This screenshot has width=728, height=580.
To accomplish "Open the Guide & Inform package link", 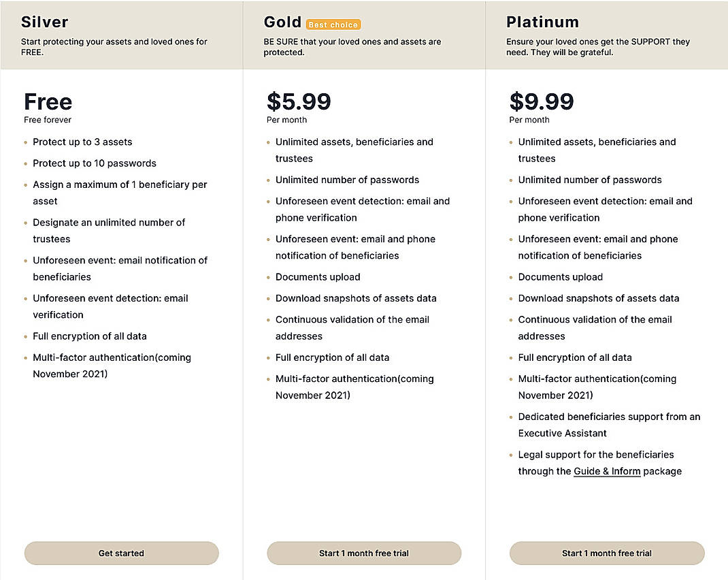I will (606, 470).
